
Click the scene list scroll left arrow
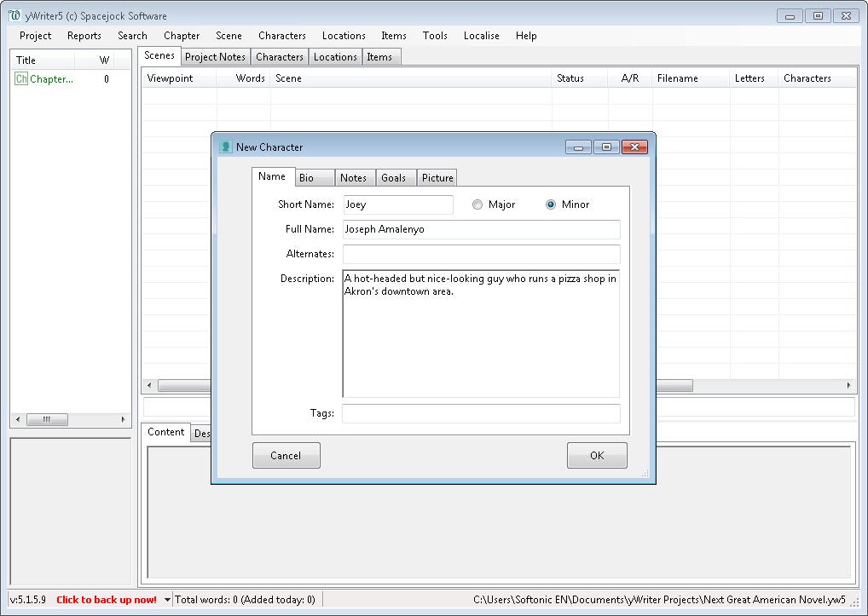[x=149, y=385]
